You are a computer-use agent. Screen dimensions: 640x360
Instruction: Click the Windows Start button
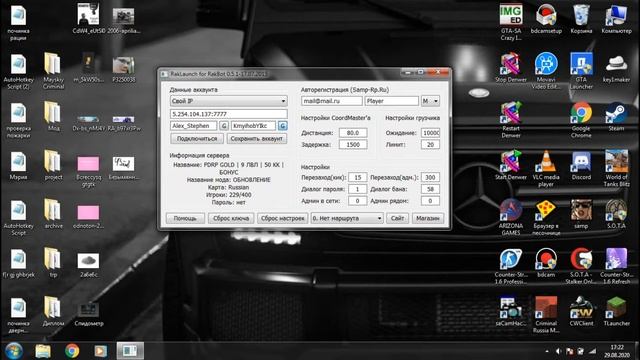pos(13,351)
